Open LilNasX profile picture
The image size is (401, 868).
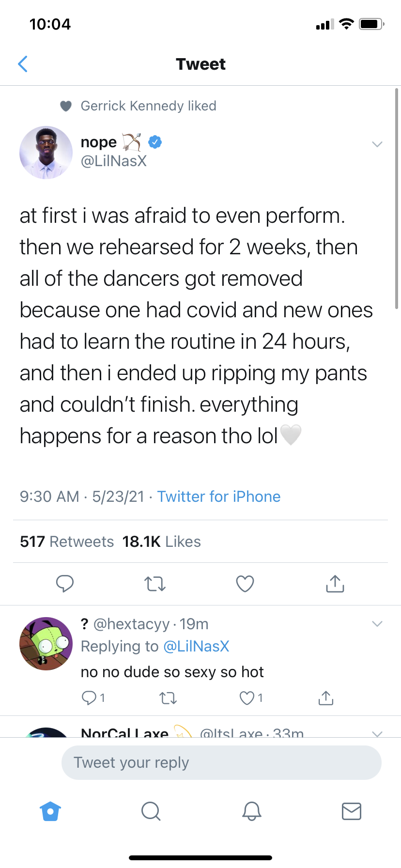point(46,153)
